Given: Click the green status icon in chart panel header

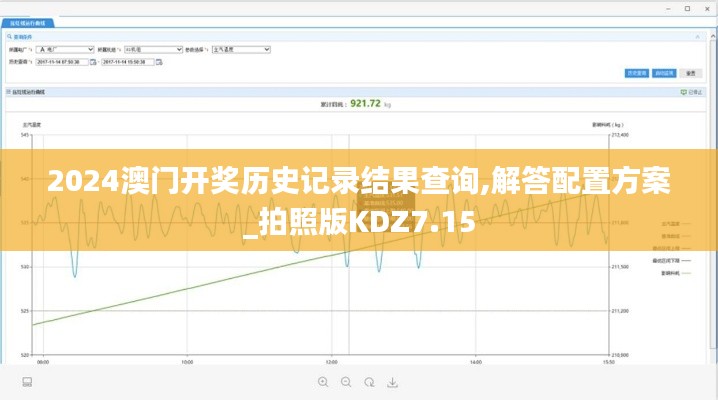Looking at the screenshot, I should click(683, 92).
